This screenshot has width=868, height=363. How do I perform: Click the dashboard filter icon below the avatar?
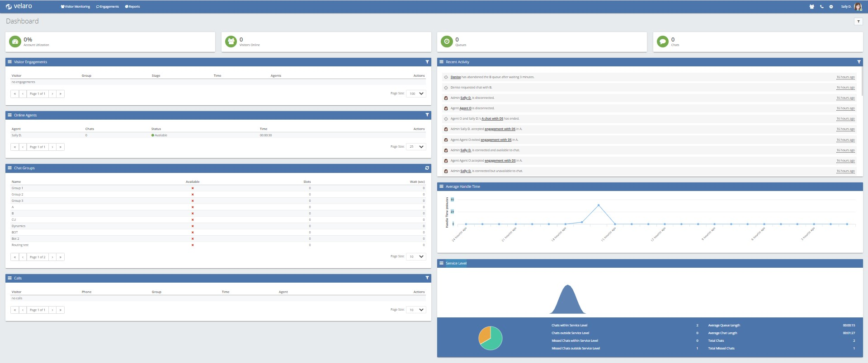pos(858,21)
